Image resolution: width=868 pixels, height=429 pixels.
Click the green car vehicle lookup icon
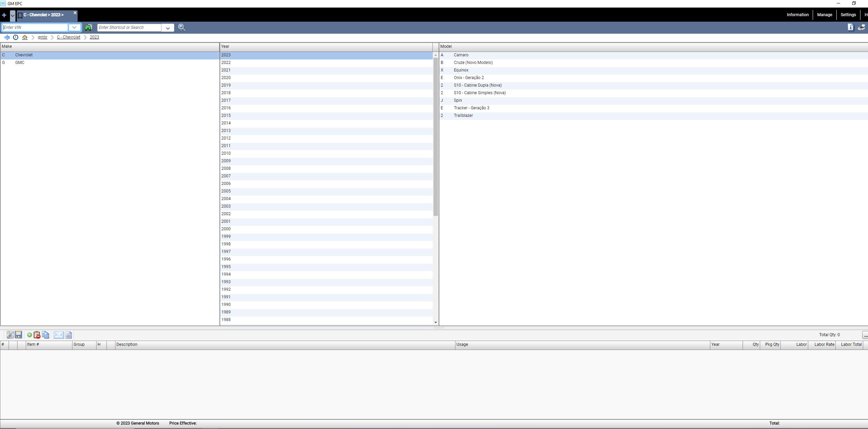88,27
